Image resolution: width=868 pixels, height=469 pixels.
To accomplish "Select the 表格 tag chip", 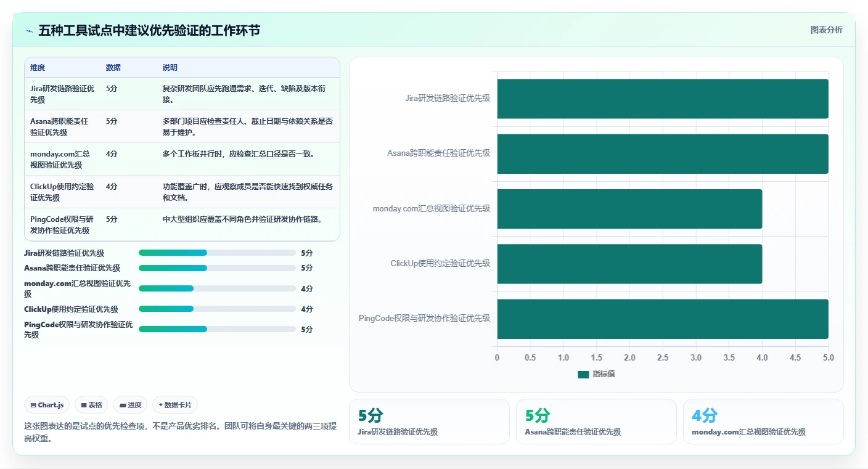I will pos(91,405).
